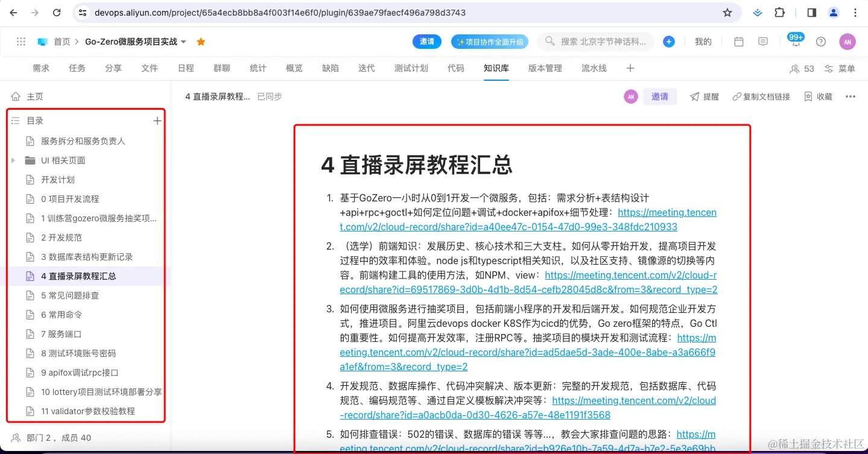The width and height of the screenshot is (868, 454).
Task: Open the AN user avatar in top bar
Action: click(x=847, y=42)
